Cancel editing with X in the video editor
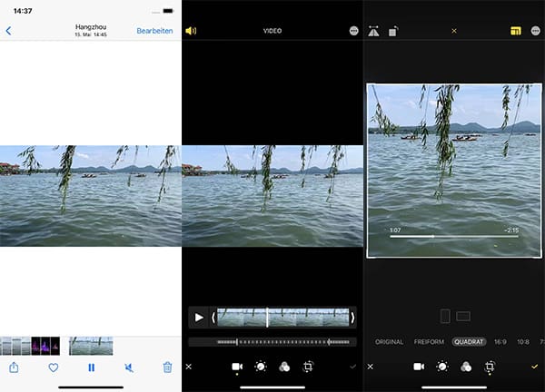The image size is (545, 392). tap(189, 367)
